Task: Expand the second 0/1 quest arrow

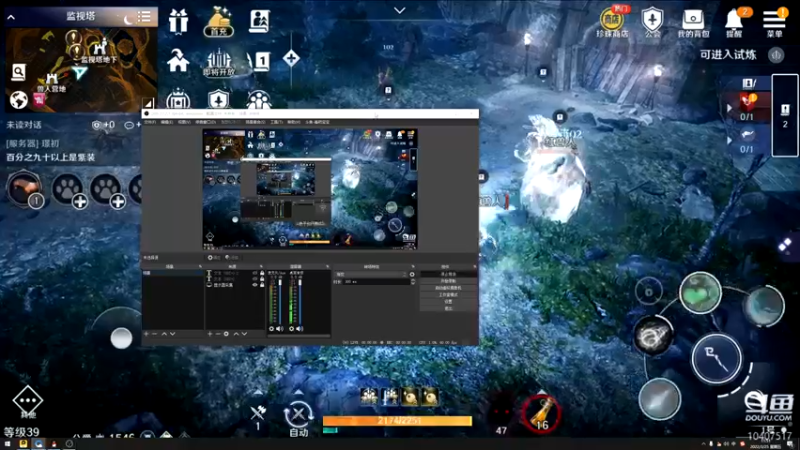Action: [729, 140]
